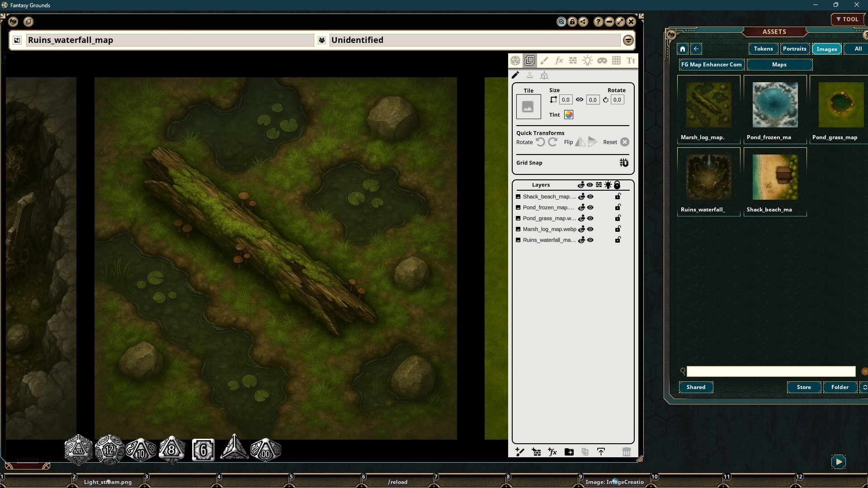Switch to the Portraits tab in Assets
The width and height of the screenshot is (868, 488).
coord(794,49)
